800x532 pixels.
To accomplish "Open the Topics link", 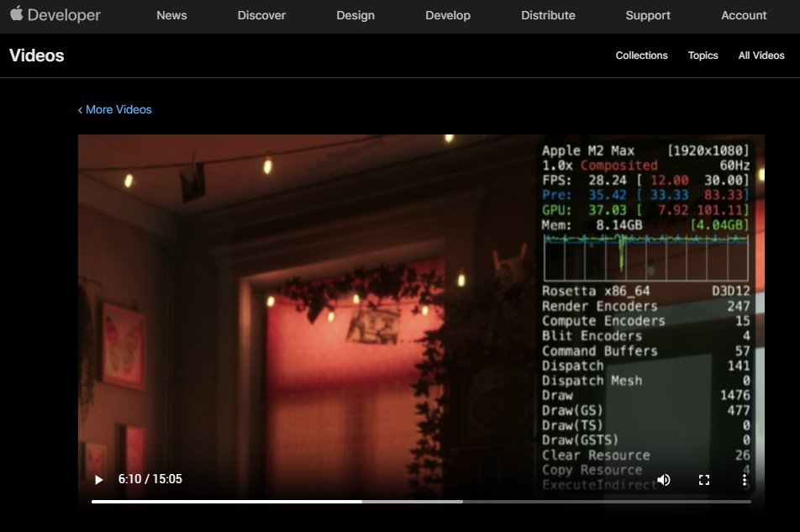I will point(703,55).
